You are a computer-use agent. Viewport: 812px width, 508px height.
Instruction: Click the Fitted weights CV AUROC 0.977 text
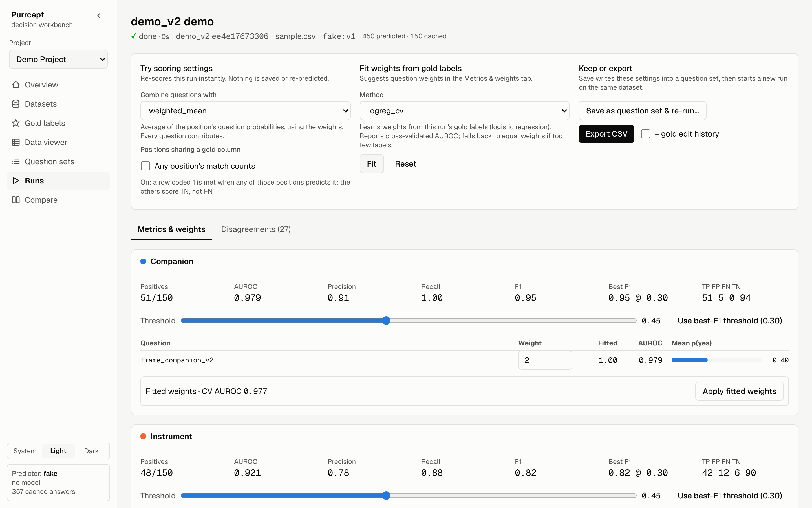[x=206, y=391]
